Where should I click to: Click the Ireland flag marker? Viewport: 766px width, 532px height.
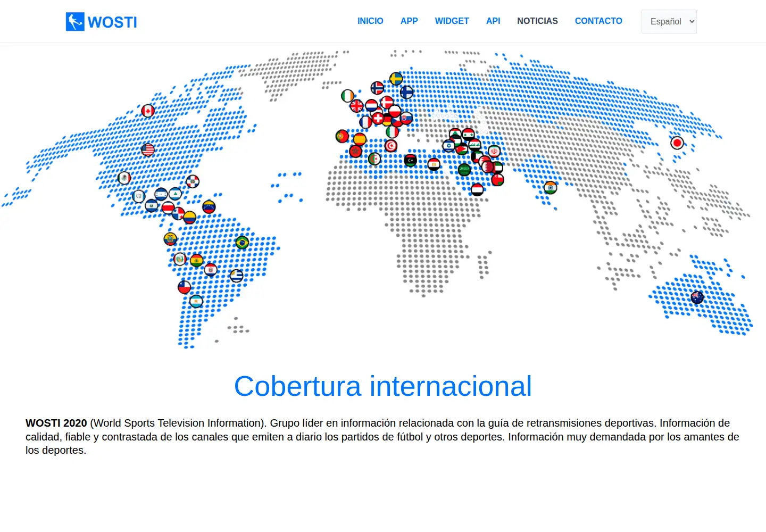[x=347, y=96]
